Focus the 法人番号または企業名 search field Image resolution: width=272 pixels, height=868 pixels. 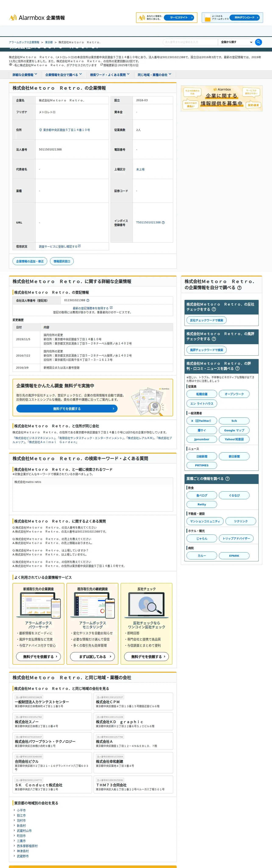(x=190, y=42)
